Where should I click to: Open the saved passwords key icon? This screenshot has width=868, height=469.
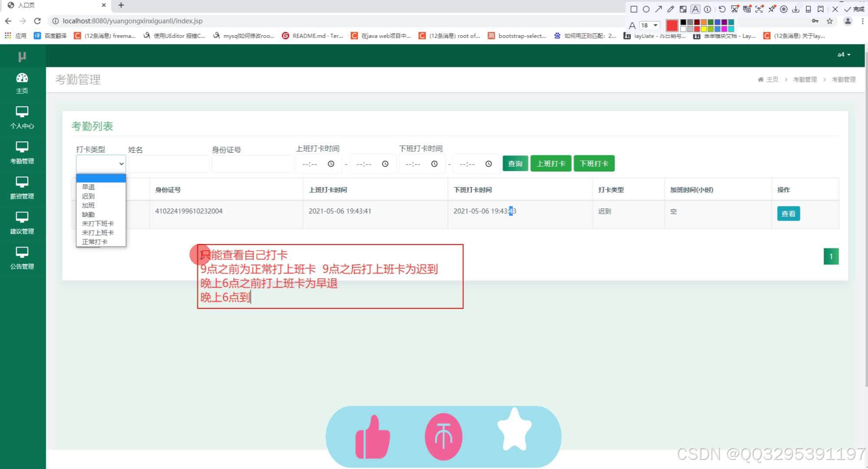[x=815, y=21]
